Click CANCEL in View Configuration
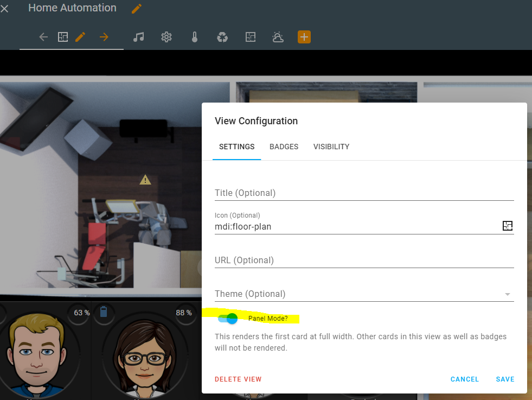The height and width of the screenshot is (400, 532). coord(464,379)
